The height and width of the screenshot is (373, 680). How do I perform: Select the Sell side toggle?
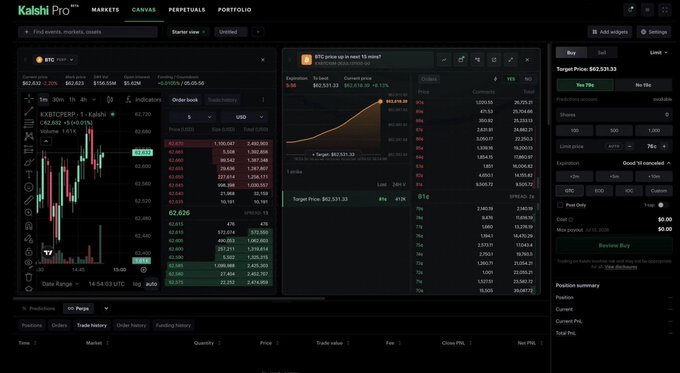pyautogui.click(x=602, y=52)
